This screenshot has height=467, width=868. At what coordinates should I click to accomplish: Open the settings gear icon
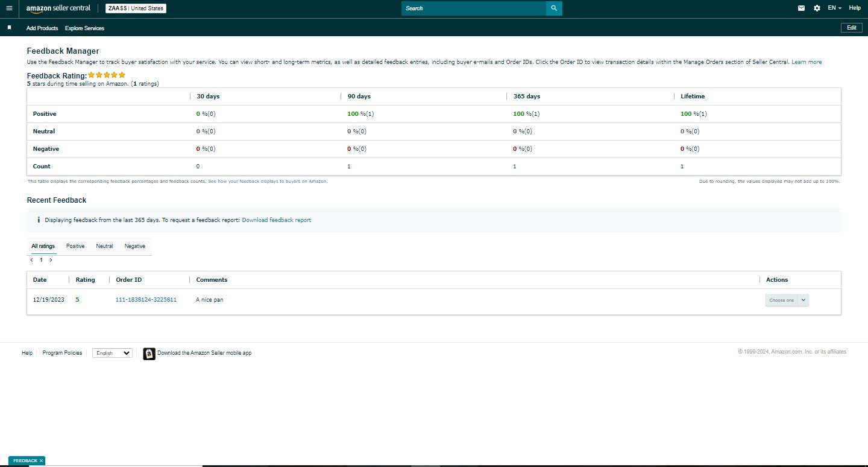[817, 8]
